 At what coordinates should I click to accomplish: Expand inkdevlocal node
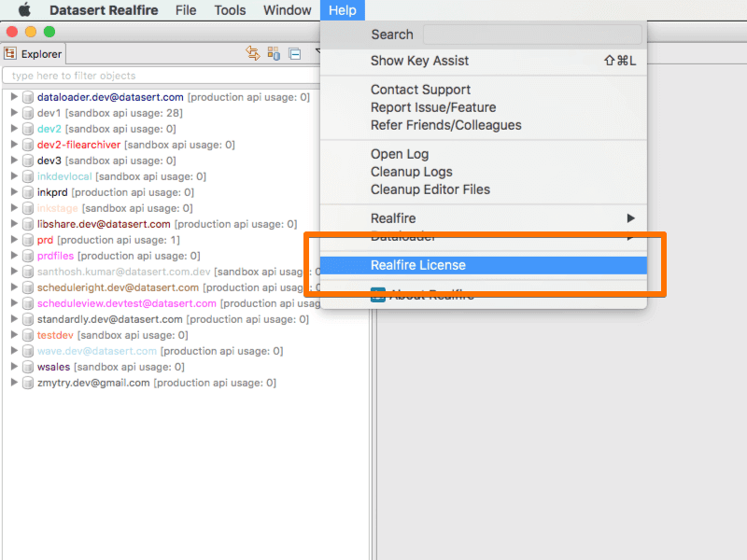[x=14, y=176]
